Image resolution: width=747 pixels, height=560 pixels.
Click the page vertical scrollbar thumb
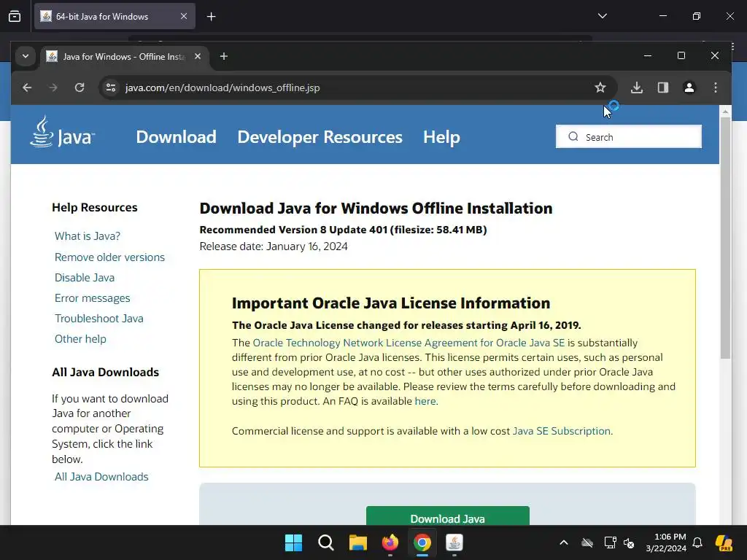click(x=725, y=238)
